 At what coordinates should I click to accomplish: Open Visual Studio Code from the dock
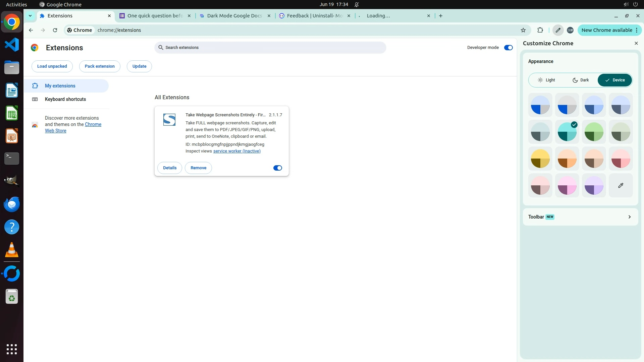(12, 45)
